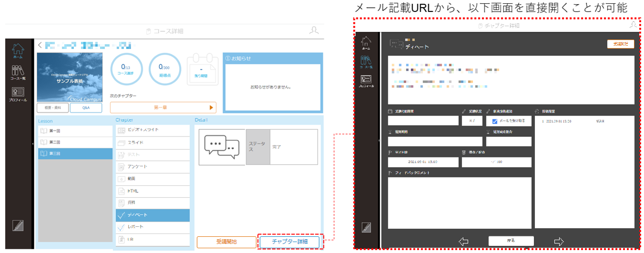This screenshot has width=644, height=253.
Task: Click user account icon in course detail header
Action: [x=314, y=30]
